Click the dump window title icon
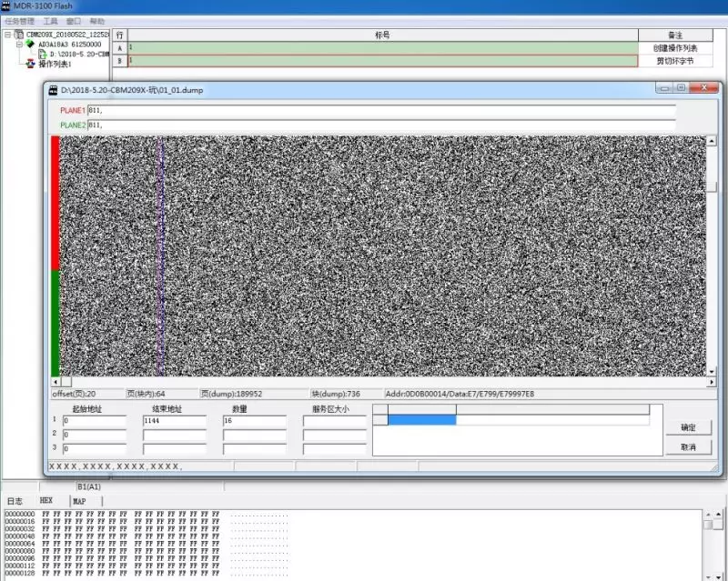This screenshot has height=581, width=728. (53, 88)
